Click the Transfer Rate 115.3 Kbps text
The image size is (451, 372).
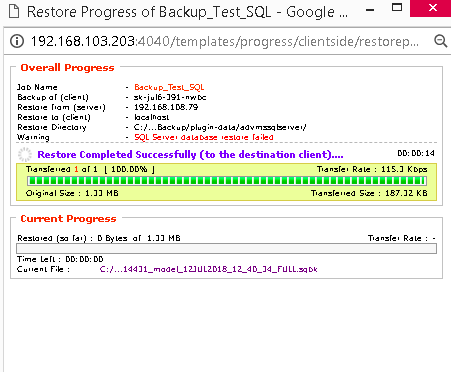tap(372, 169)
